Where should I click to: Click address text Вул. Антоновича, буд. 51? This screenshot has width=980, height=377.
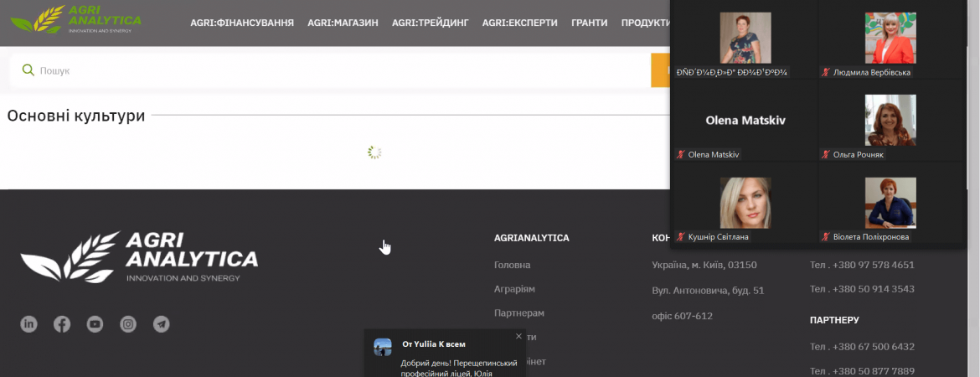(708, 290)
